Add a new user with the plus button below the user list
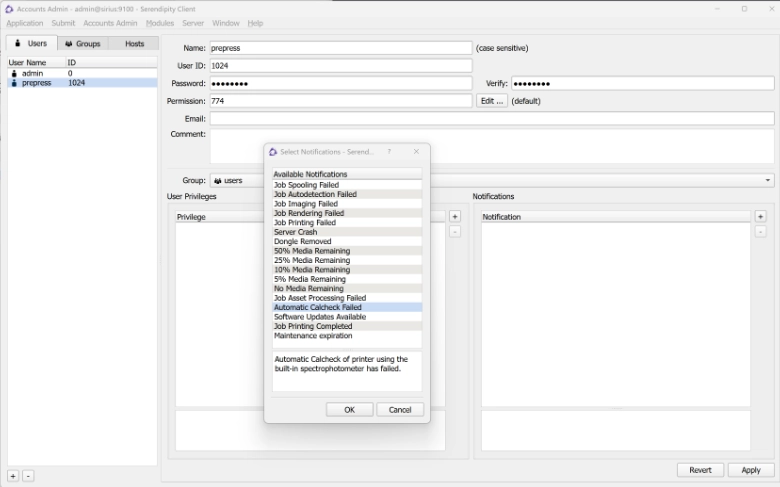The height and width of the screenshot is (487, 780). [x=13, y=476]
